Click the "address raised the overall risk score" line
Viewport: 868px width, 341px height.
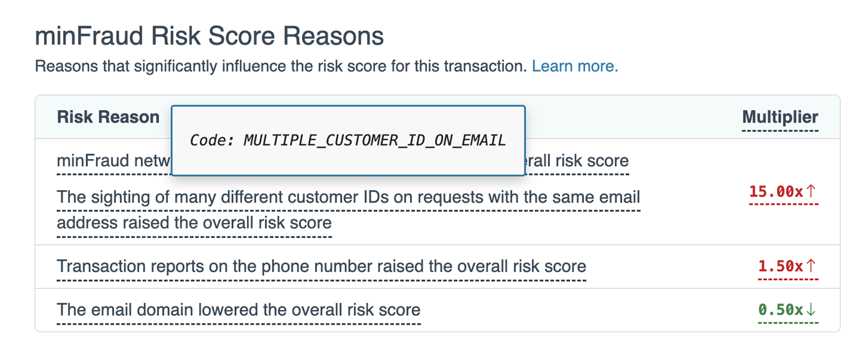click(194, 223)
